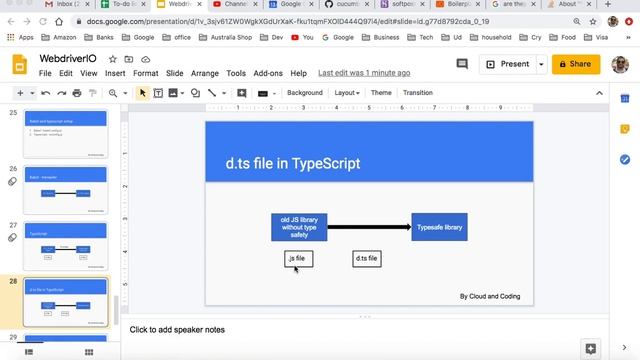
Task: Open the Calendar side panel icon
Action: 624,98
